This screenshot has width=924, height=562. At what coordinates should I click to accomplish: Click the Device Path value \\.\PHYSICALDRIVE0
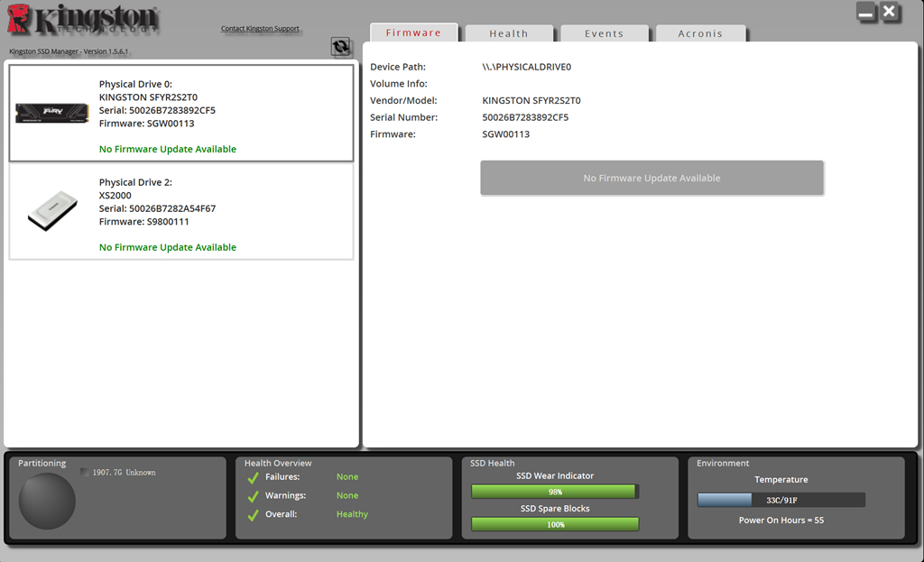tap(527, 67)
